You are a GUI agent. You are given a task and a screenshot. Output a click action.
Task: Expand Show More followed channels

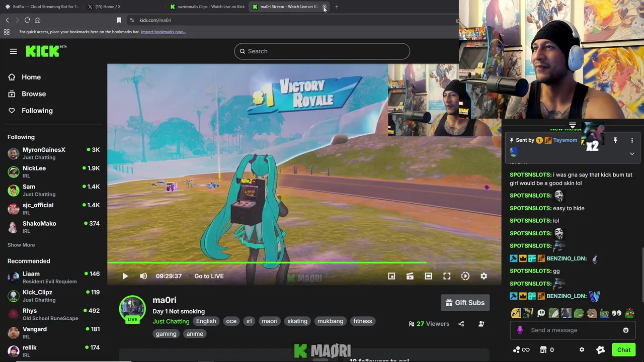pos(21,245)
